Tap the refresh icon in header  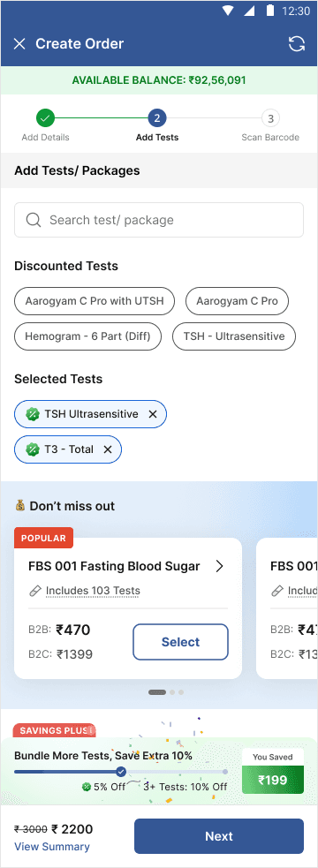297,44
